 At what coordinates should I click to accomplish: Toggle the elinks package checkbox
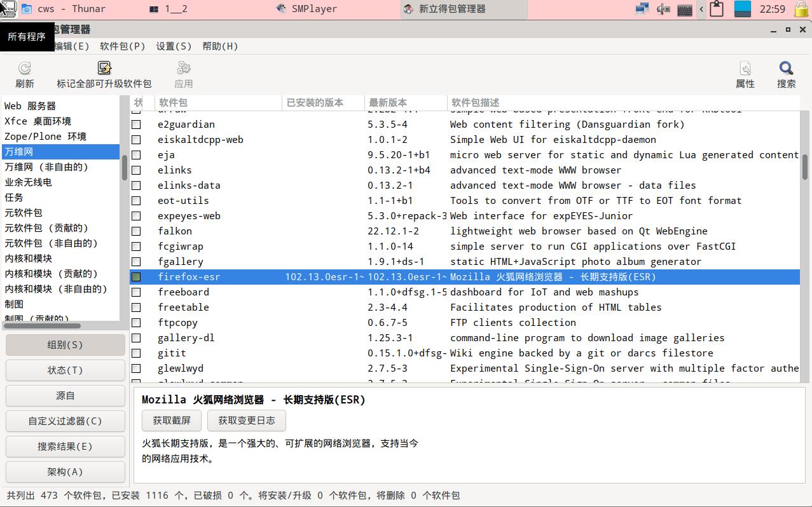(136, 170)
